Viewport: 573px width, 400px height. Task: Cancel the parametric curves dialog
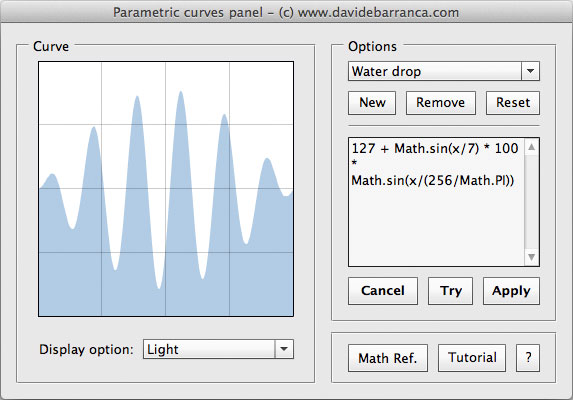(383, 291)
